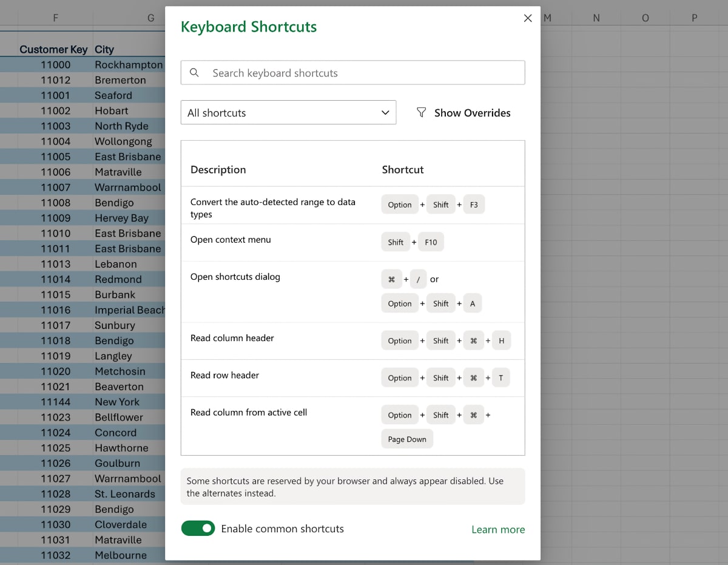Close the Keyboard Shortcuts dialog

(527, 18)
